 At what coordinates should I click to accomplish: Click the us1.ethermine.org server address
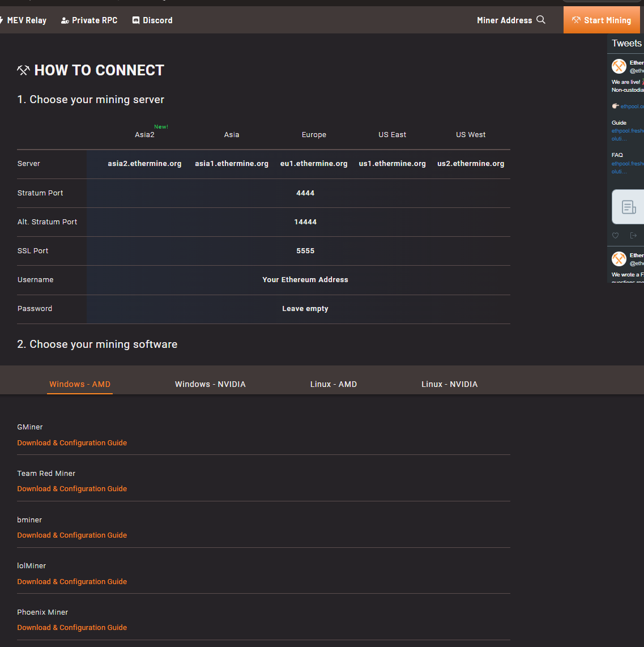(x=392, y=163)
